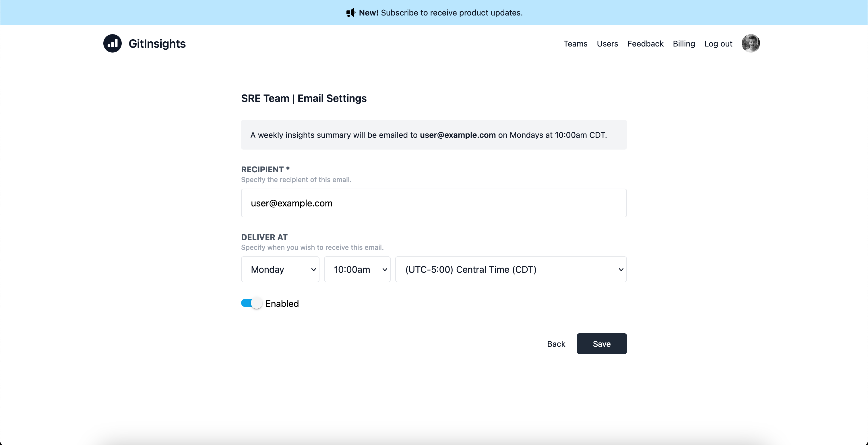
Task: Focus the recipient email input field
Action: pos(434,203)
